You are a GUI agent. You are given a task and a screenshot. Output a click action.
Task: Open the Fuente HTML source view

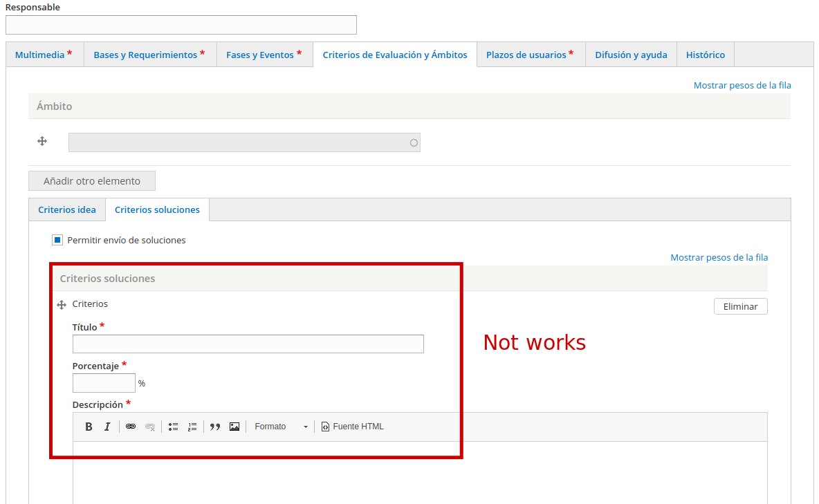tap(352, 426)
